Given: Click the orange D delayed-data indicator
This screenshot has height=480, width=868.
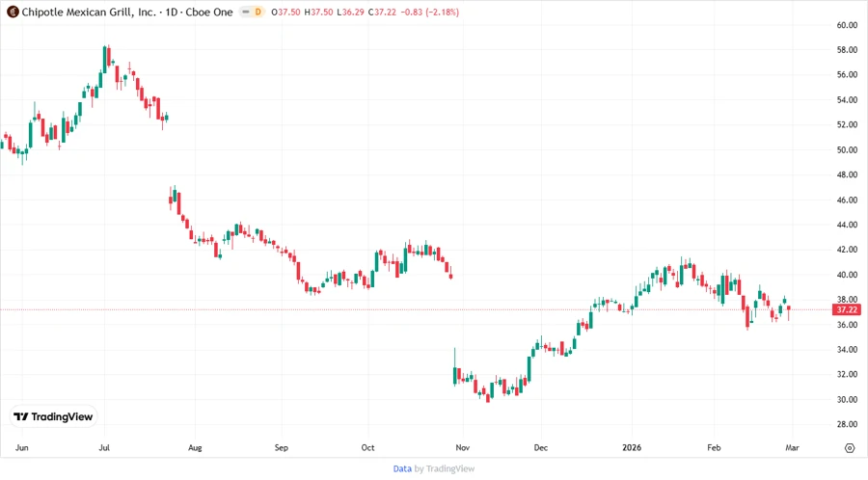Looking at the screenshot, I should [x=258, y=12].
